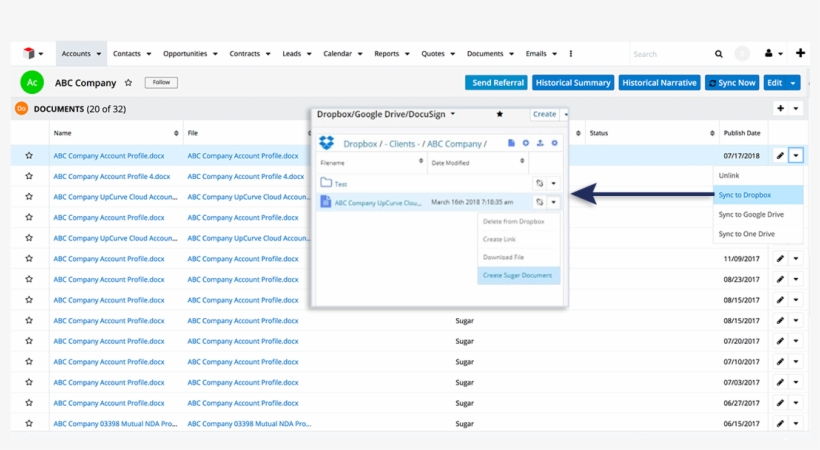Choose Create Sugar Document menu item
The height and width of the screenshot is (450, 820).
[518, 275]
